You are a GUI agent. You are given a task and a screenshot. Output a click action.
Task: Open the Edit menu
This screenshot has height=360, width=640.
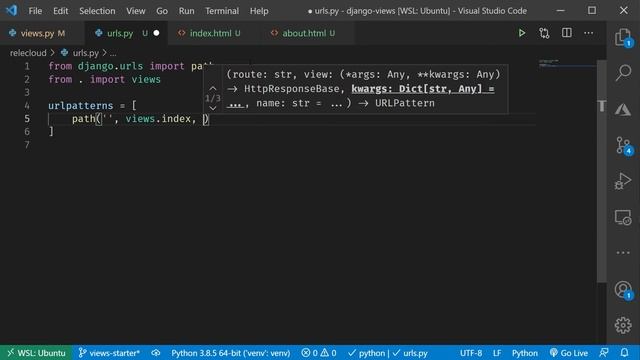coord(60,11)
